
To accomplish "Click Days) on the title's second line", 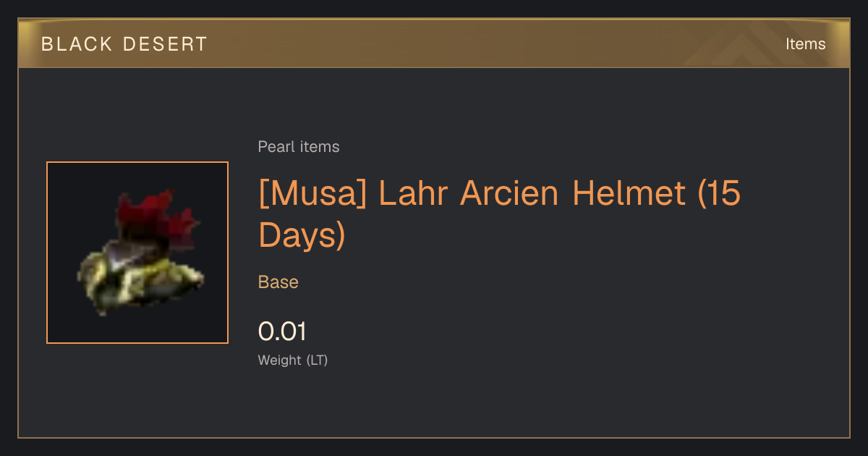I will click(302, 235).
